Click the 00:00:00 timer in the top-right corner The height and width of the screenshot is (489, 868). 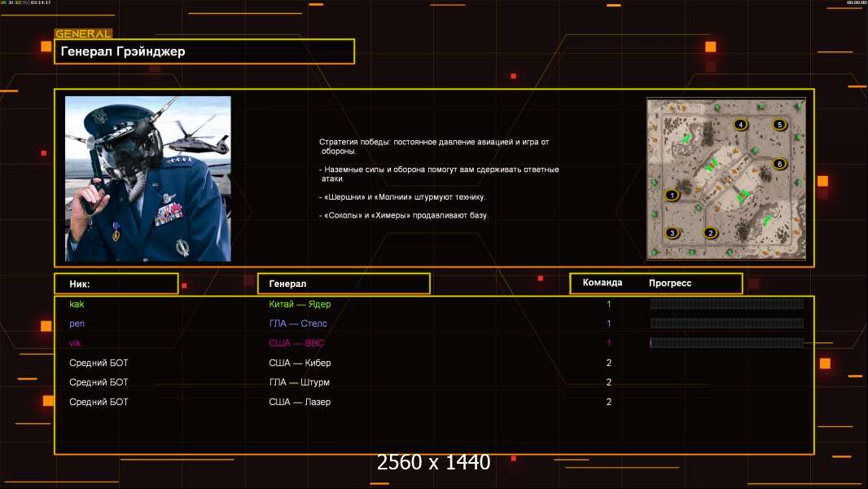click(856, 2)
